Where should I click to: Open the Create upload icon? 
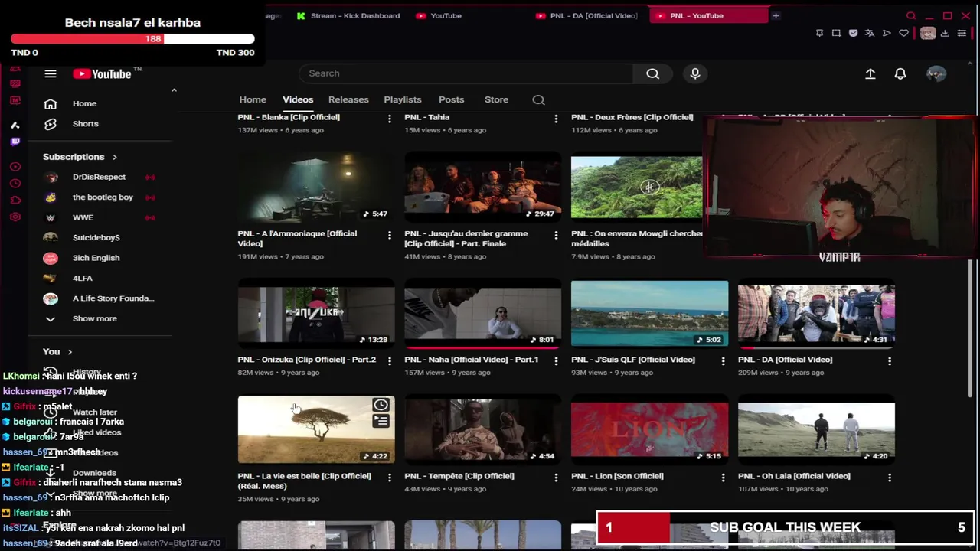871,73
